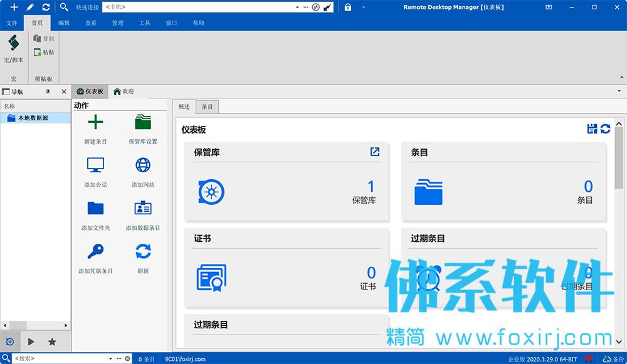The height and width of the screenshot is (364, 627).
Task: Open the status bar search dropdown arrow
Action: tap(111, 359)
